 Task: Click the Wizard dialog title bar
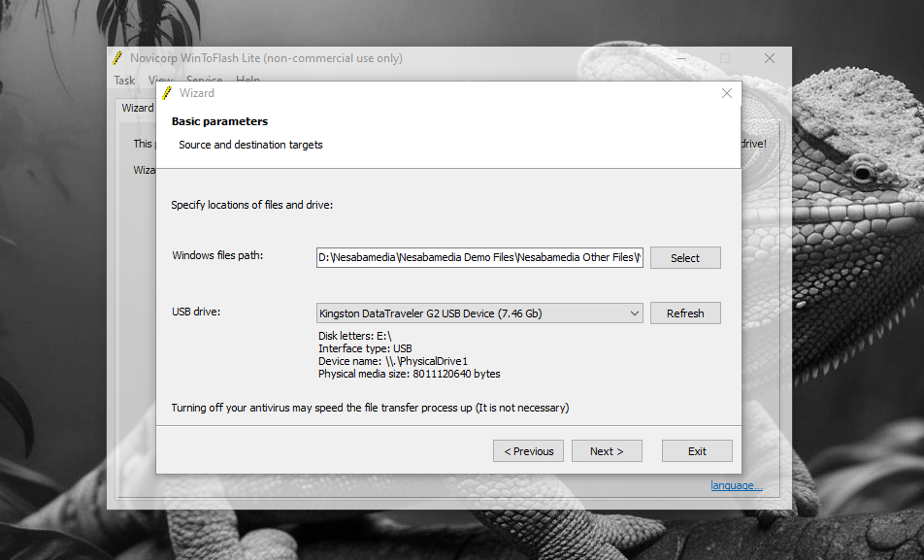(x=437, y=93)
